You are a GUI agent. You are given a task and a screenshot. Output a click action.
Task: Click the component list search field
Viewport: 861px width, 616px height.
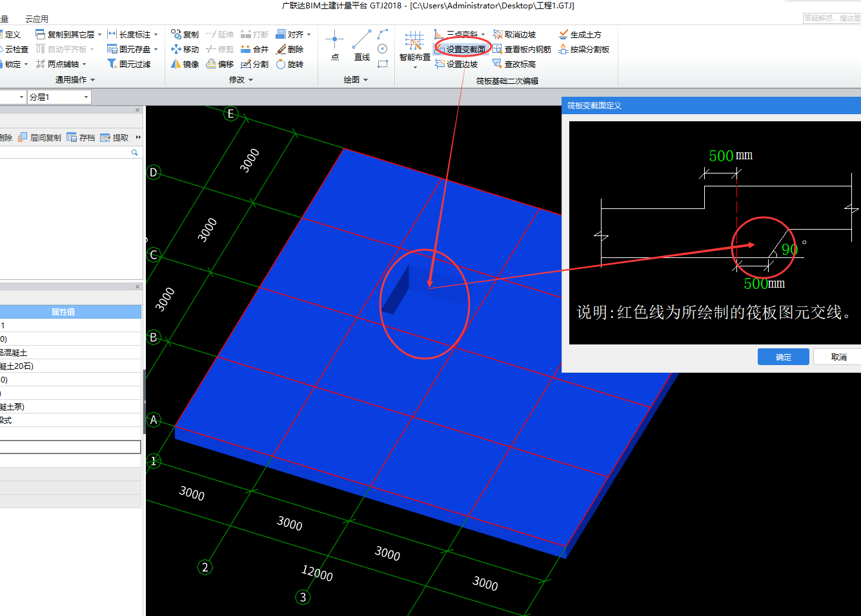point(65,153)
